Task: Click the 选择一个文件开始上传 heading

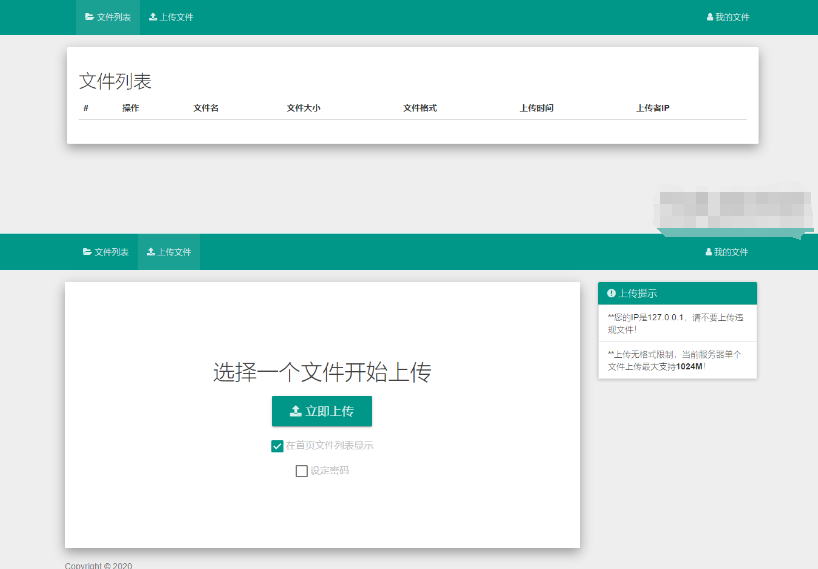Action: point(322,372)
